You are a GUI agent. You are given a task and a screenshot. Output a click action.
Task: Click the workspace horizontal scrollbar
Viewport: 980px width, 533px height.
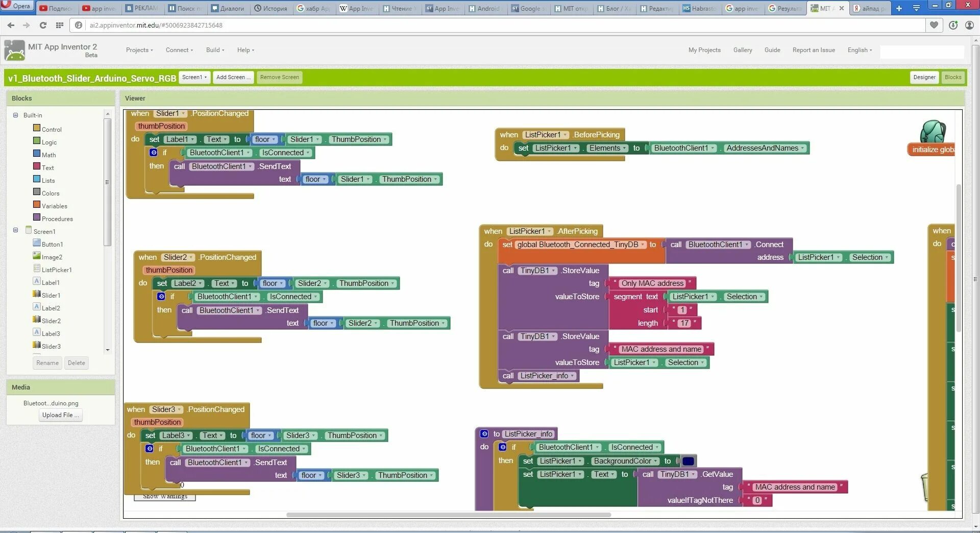click(449, 515)
